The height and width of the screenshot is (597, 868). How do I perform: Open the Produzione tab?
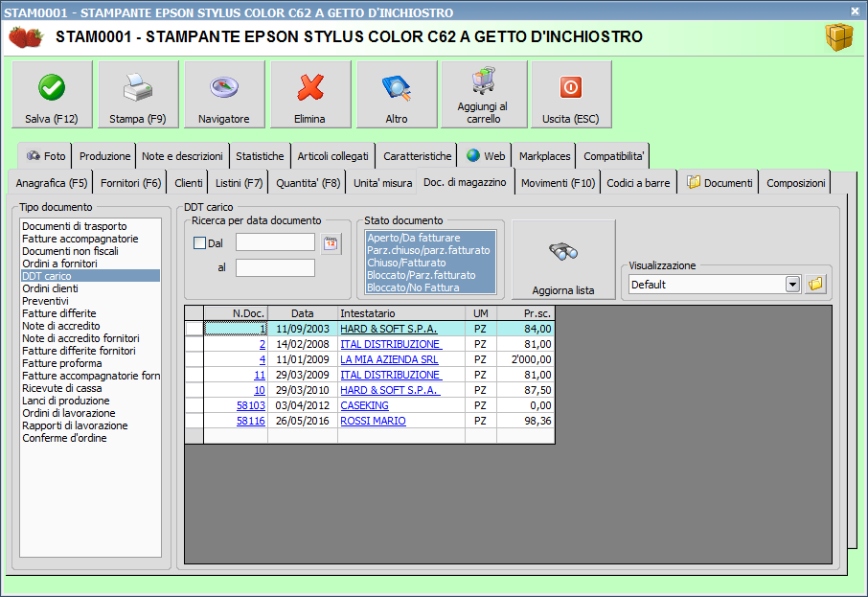pos(104,156)
